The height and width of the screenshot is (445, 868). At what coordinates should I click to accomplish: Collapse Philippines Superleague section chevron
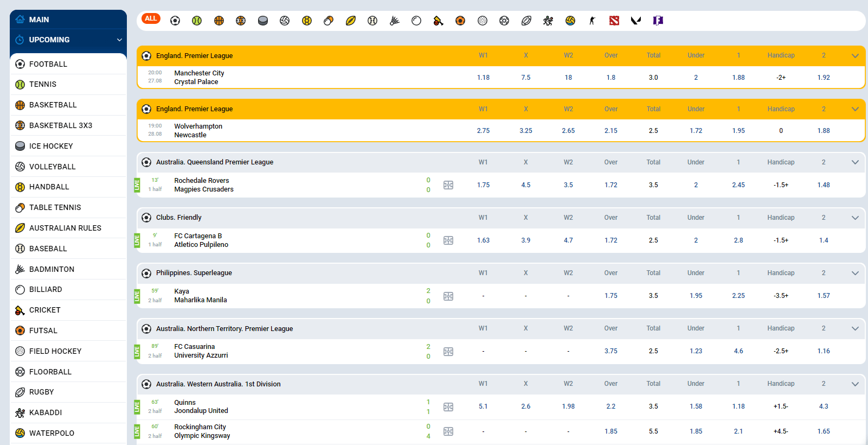coord(855,273)
